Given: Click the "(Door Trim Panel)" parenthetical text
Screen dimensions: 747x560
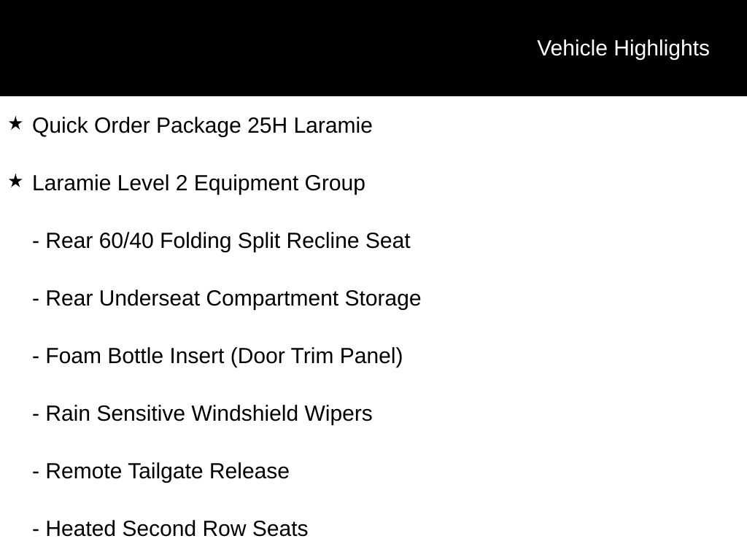Looking at the screenshot, I should click(317, 356).
